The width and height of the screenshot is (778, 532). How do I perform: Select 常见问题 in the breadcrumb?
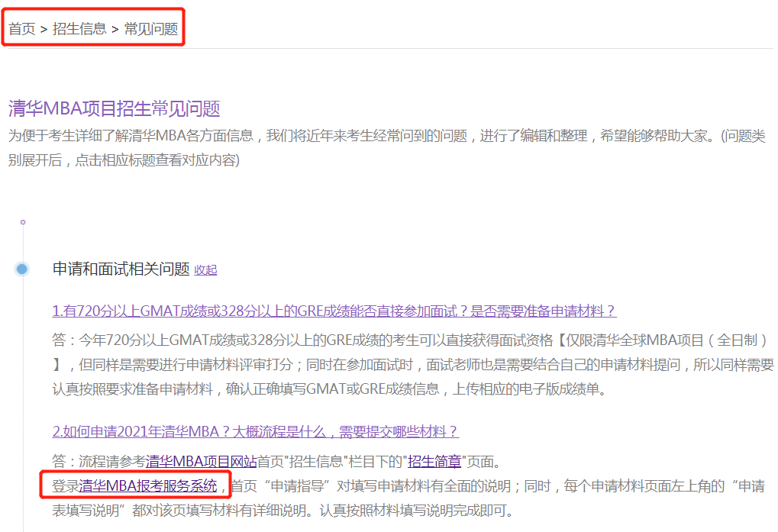click(x=151, y=30)
